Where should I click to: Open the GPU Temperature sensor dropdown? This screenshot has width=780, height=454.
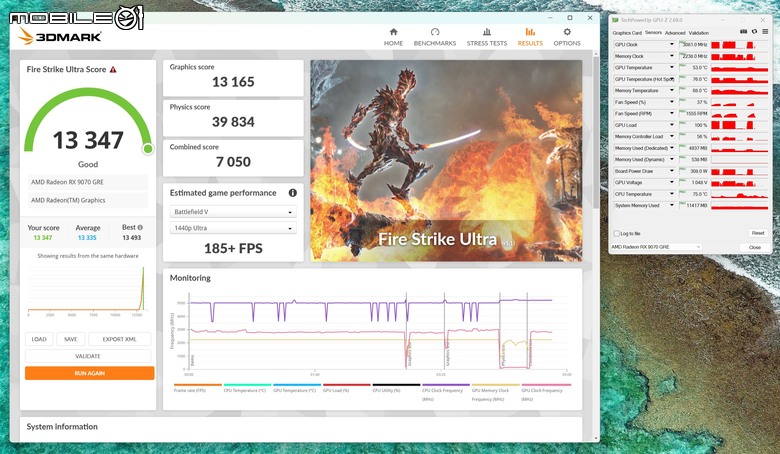click(672, 68)
